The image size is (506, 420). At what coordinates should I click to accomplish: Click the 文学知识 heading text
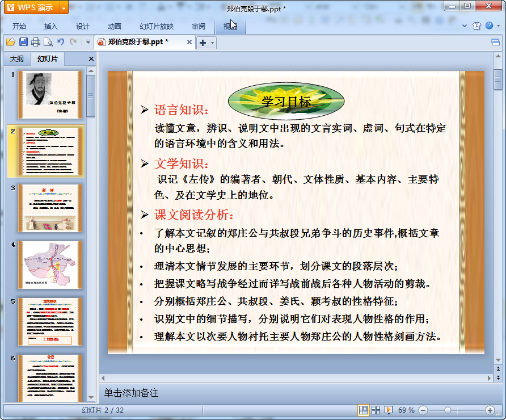point(182,163)
